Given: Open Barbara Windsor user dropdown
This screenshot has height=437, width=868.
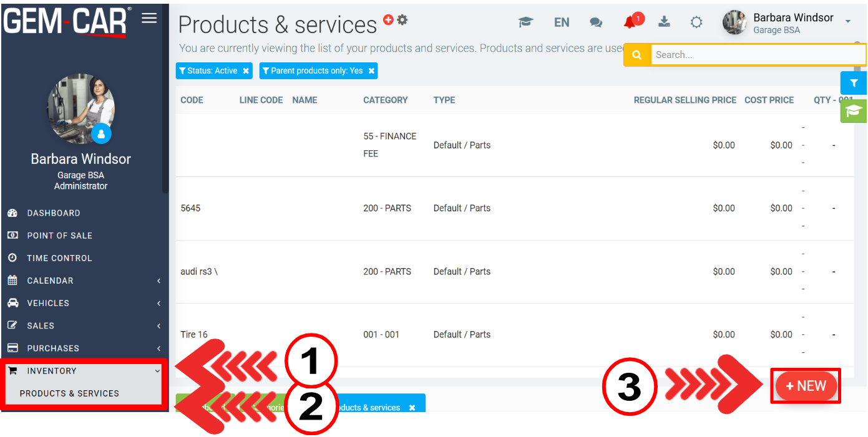Looking at the screenshot, I should [x=847, y=22].
